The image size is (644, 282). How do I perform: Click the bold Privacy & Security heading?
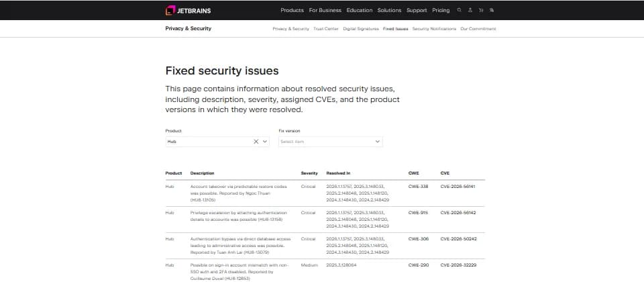[188, 28]
